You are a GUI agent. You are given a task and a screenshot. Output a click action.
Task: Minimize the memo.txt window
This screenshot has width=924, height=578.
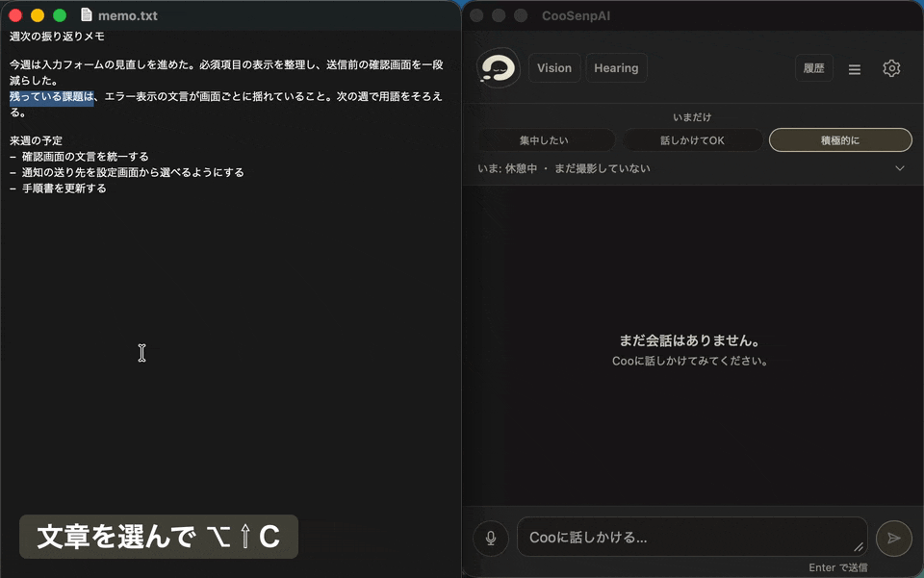coord(38,15)
